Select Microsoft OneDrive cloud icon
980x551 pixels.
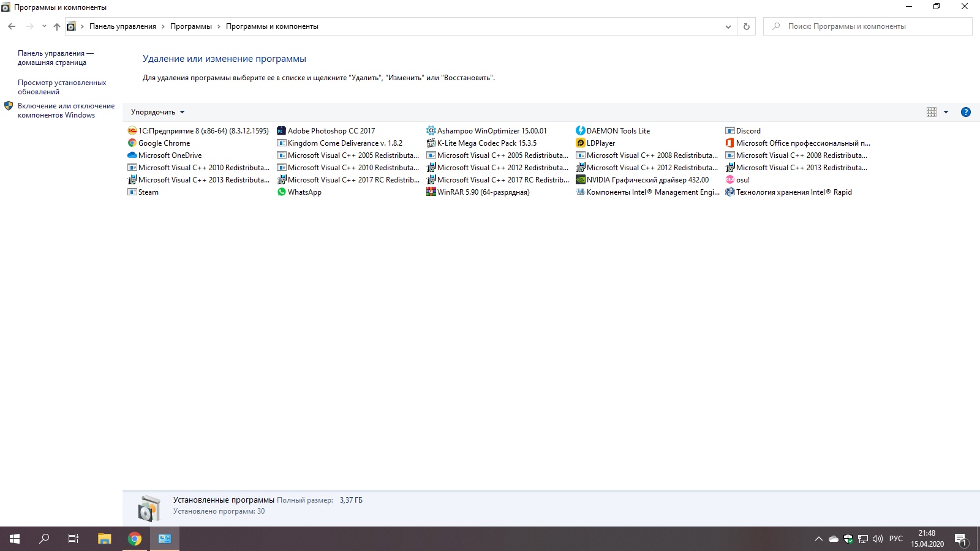tap(132, 155)
